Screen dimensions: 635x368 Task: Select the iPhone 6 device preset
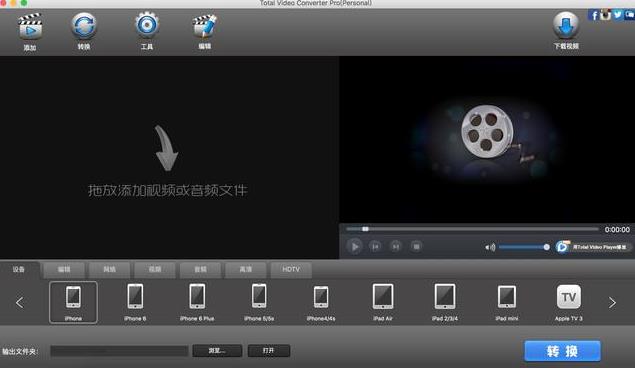135,302
